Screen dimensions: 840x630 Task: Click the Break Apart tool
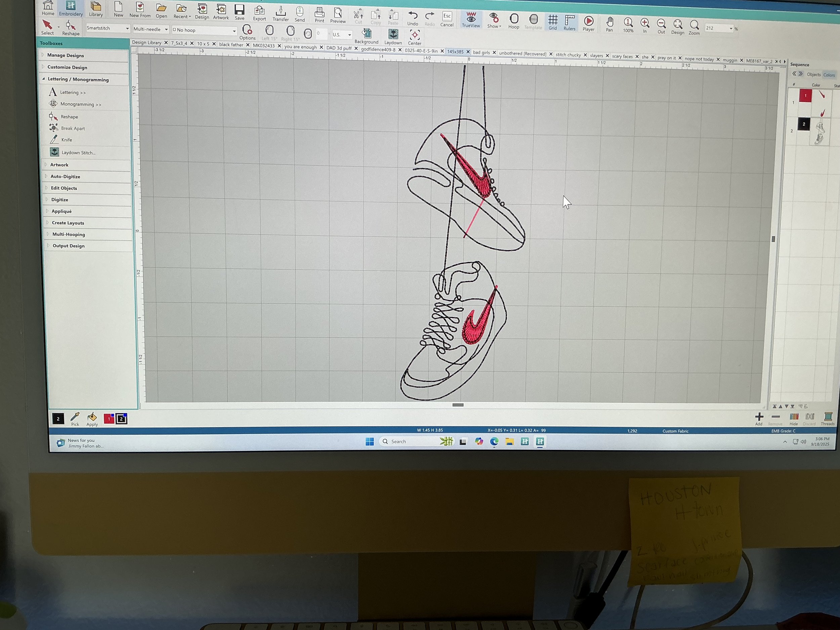pyautogui.click(x=73, y=128)
